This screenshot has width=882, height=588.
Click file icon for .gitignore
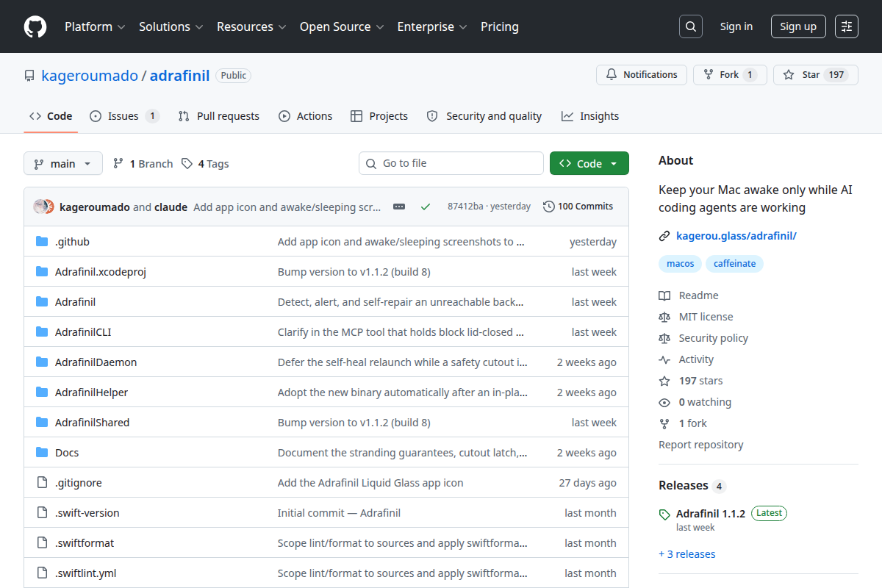pyautogui.click(x=42, y=483)
